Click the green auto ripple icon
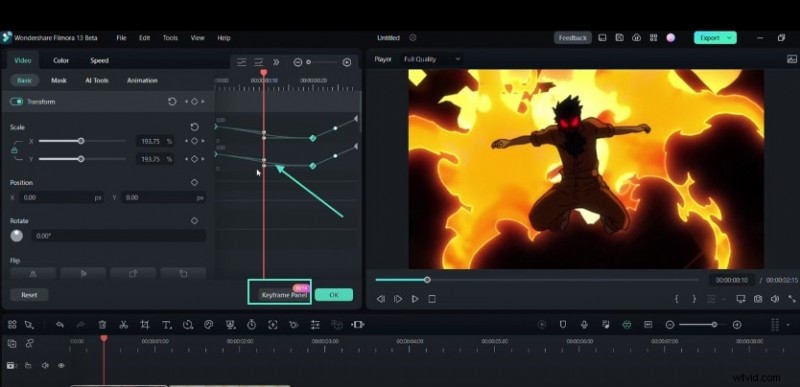 (x=627, y=325)
